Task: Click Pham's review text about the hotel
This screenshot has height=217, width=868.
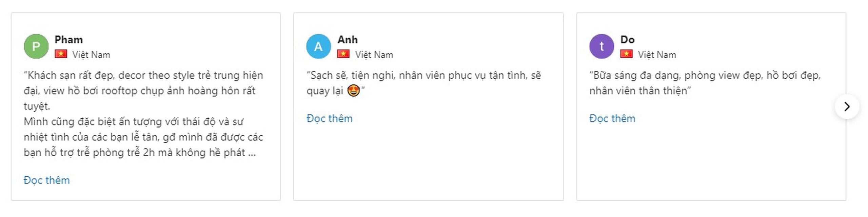Action: (143, 114)
